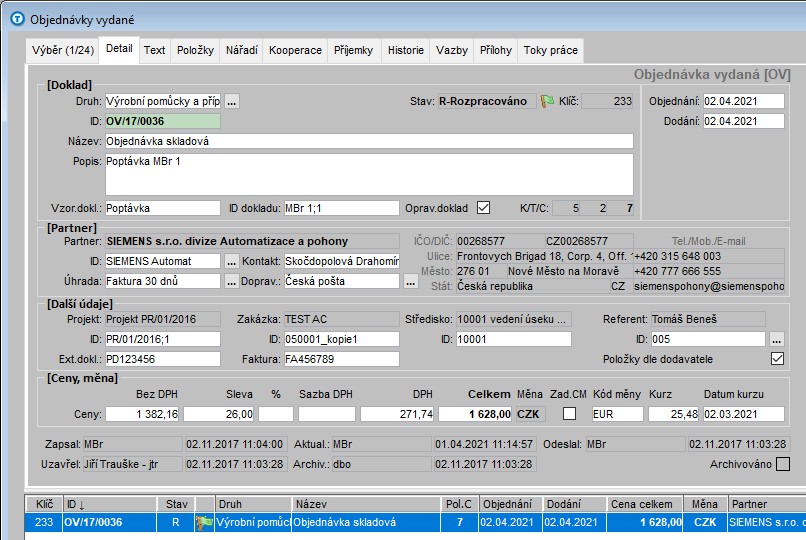Viewport: 806px width, 540px height.
Task: Open the Toky práce tab
Action: click(551, 50)
